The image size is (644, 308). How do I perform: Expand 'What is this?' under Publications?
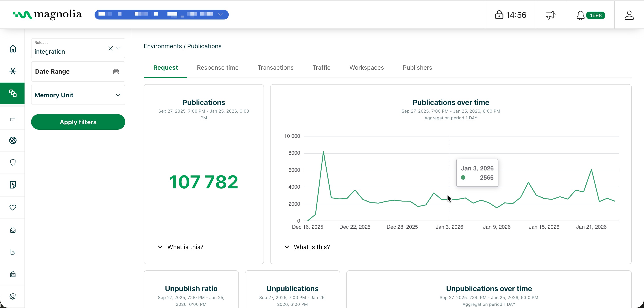coord(181,247)
